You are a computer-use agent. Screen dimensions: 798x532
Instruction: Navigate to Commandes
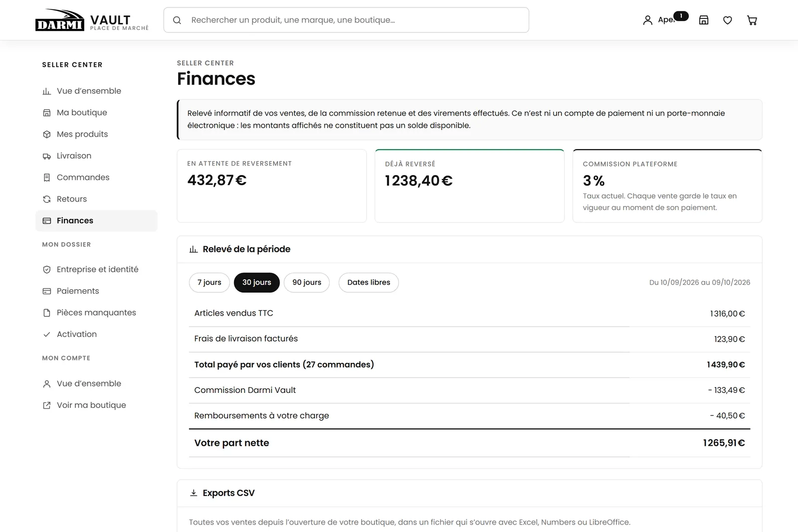pos(96,177)
